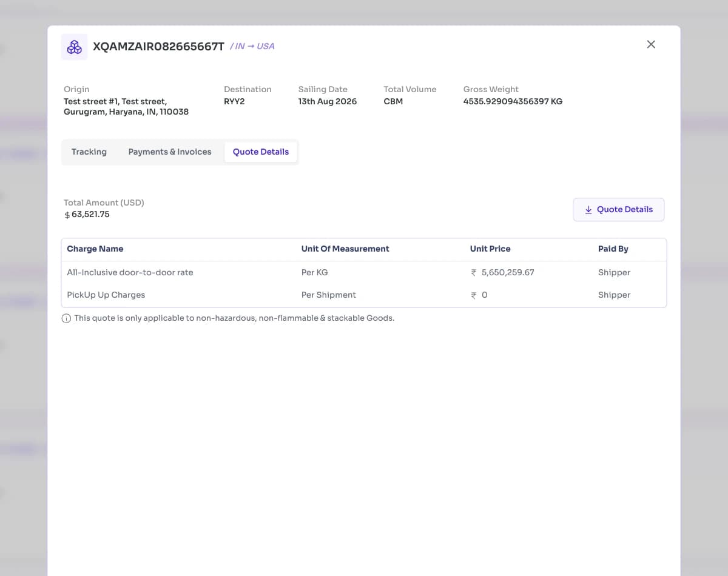Click the ₹ 0 unit price cell
Viewport: 728px width, 576px height.
pyautogui.click(x=479, y=295)
